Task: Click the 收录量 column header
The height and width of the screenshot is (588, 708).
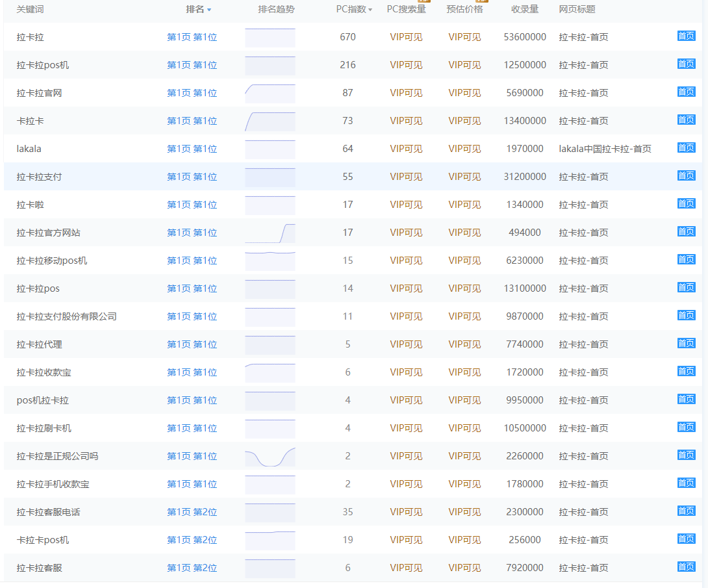Action: click(x=525, y=9)
